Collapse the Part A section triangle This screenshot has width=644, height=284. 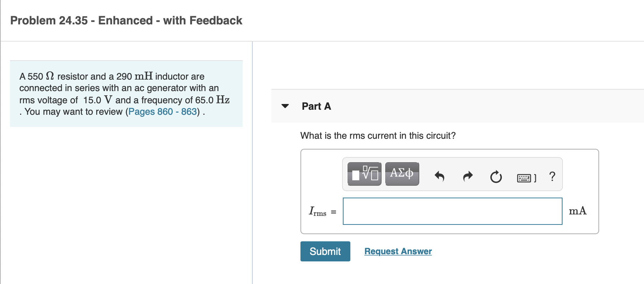(285, 106)
